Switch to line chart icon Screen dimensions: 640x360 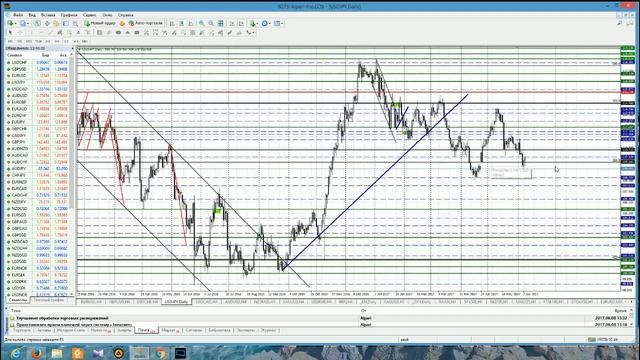pos(191,23)
